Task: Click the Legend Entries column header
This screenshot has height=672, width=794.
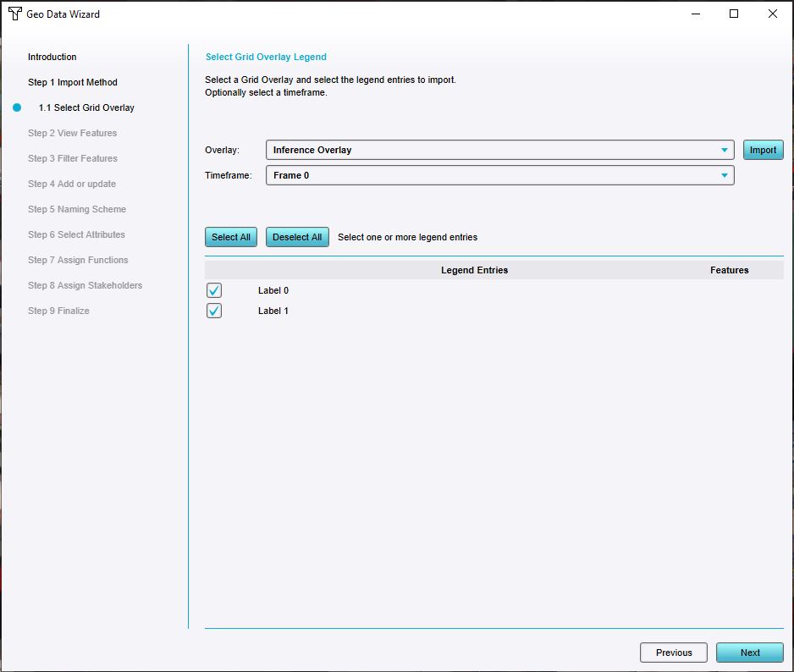Action: click(x=474, y=270)
